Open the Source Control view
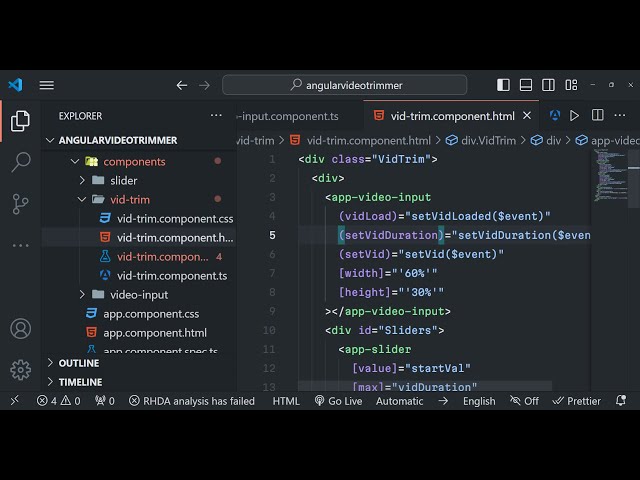Viewport: 640px width, 480px height. pos(20,204)
